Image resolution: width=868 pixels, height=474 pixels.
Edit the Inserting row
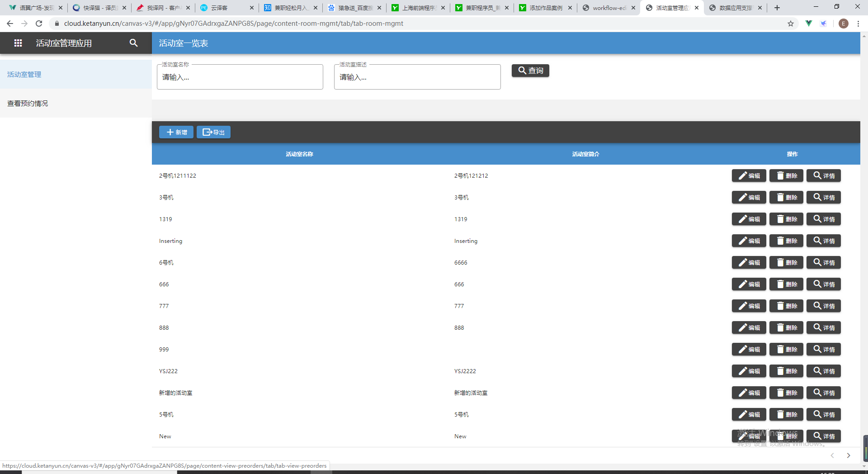tap(749, 241)
